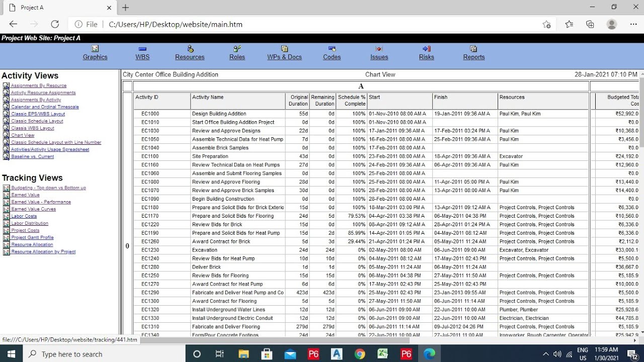Open browser profile avatar

pos(612,24)
